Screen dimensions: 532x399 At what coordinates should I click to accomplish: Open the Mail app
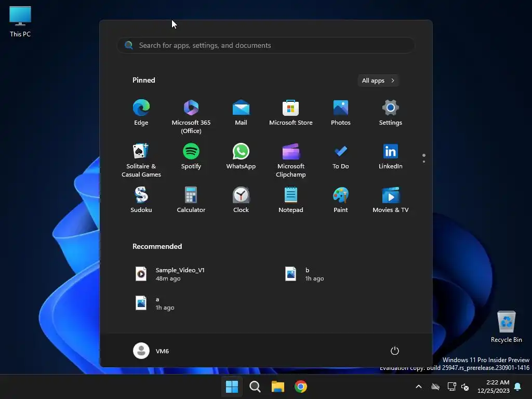tap(241, 113)
